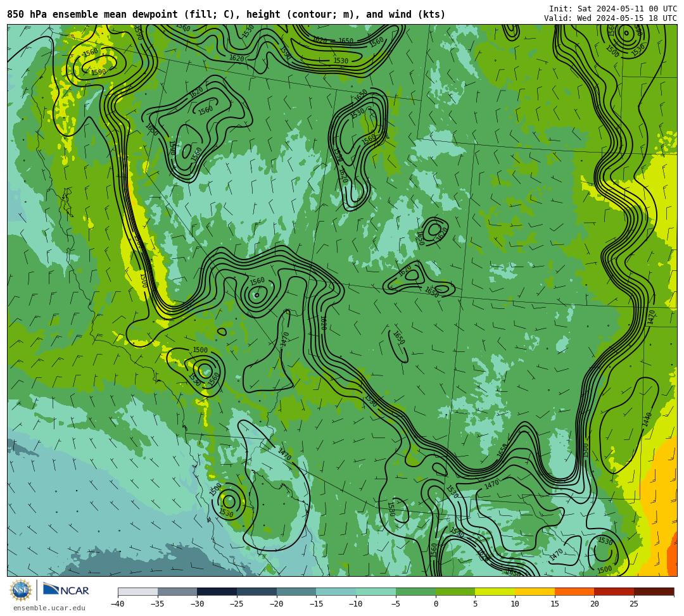684x616 pixels.
Task: Click the 850 hPa ensemble mean dewpoint title
Action: point(226,15)
